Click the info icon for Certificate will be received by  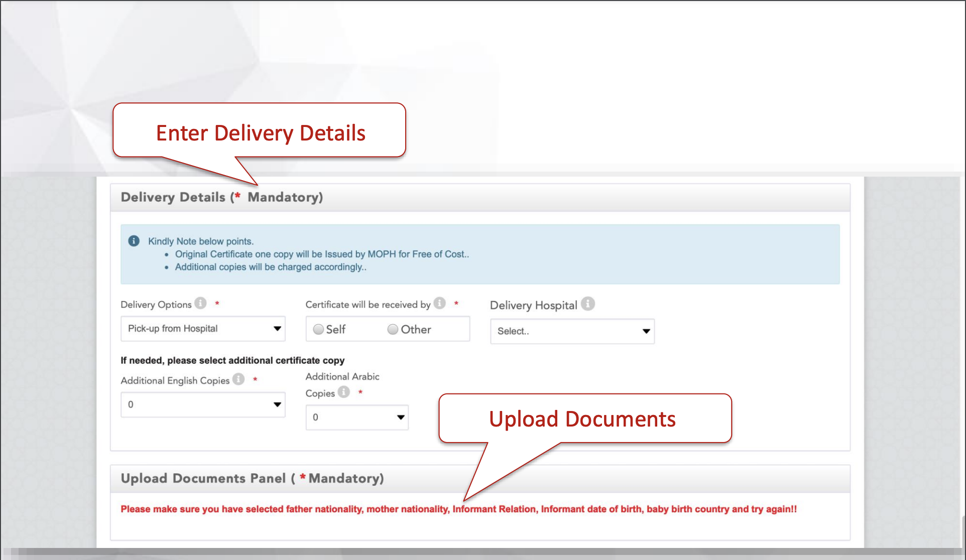439,303
